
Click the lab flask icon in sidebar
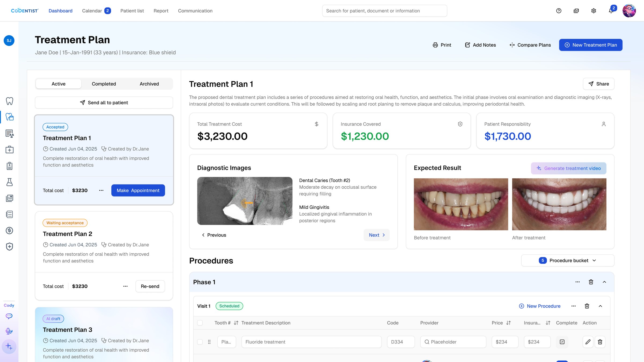pyautogui.click(x=9, y=182)
